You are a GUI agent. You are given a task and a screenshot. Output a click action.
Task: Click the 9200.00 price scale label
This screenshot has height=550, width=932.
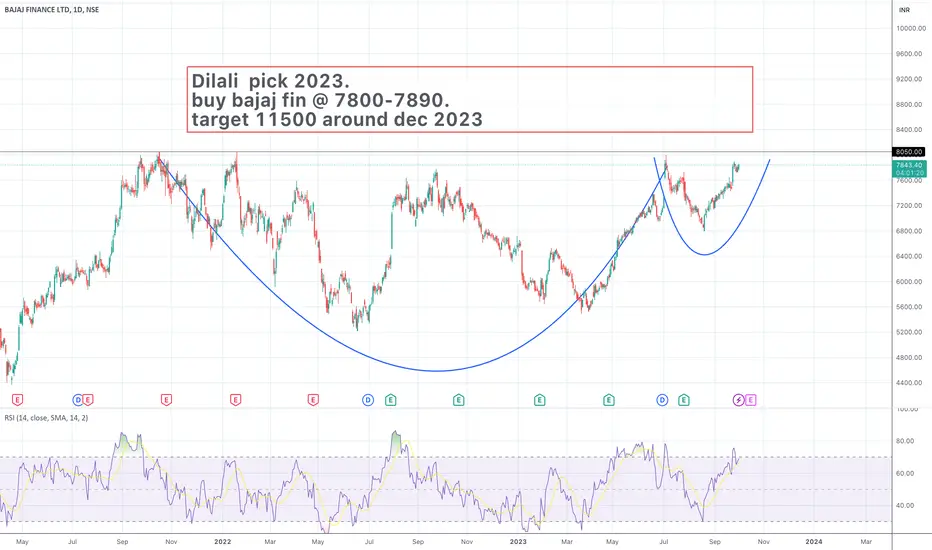coord(909,79)
